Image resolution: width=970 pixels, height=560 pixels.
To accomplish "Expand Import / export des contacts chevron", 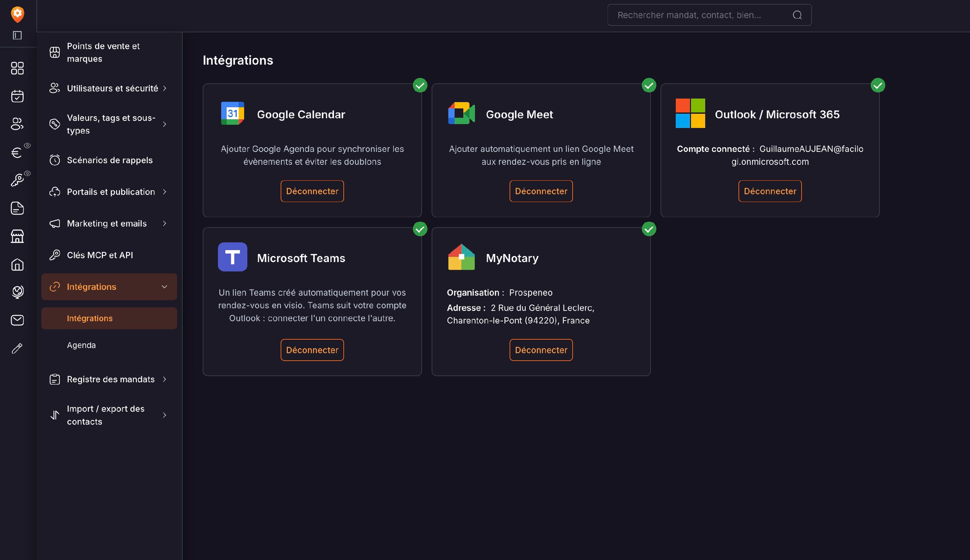I will pyautogui.click(x=165, y=415).
